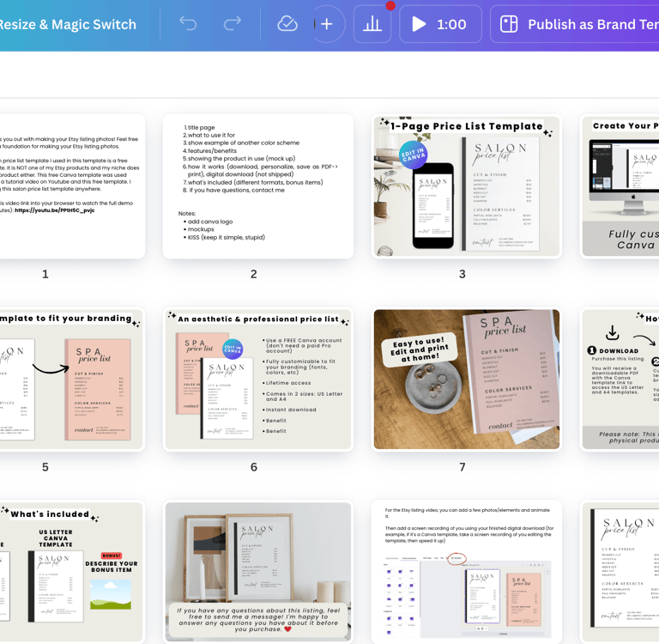Click the youtu.be link on page 1
659x644 pixels.
[55, 210]
